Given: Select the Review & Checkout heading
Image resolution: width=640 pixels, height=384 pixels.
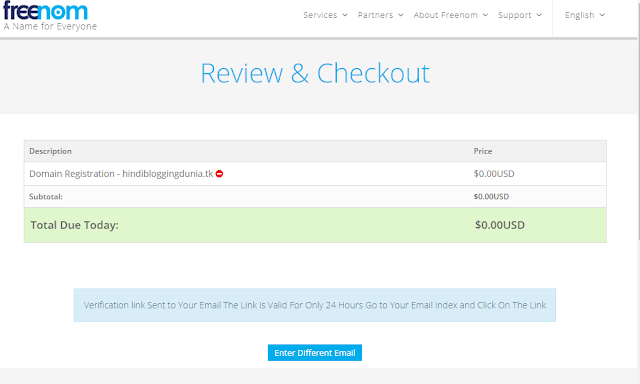Looking at the screenshot, I should tap(315, 73).
